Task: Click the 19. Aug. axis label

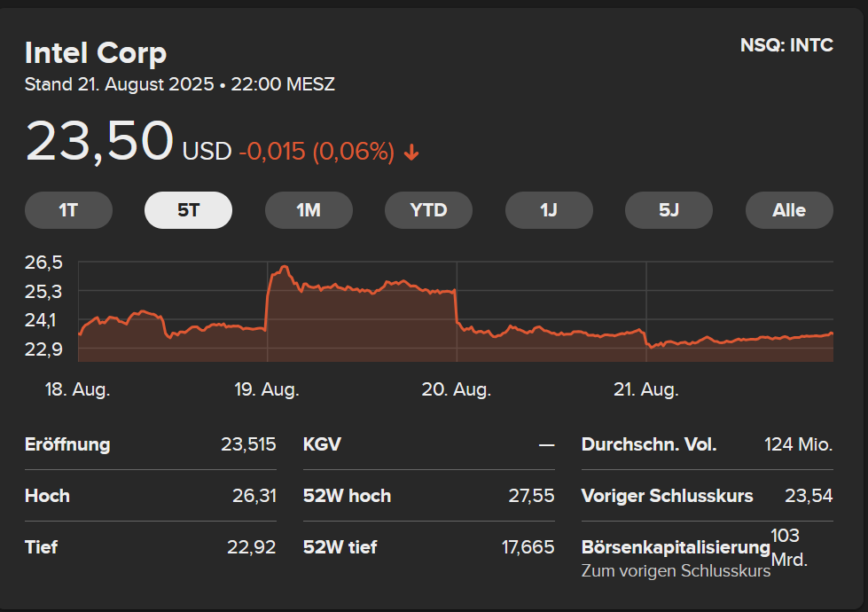Action: coord(267,389)
